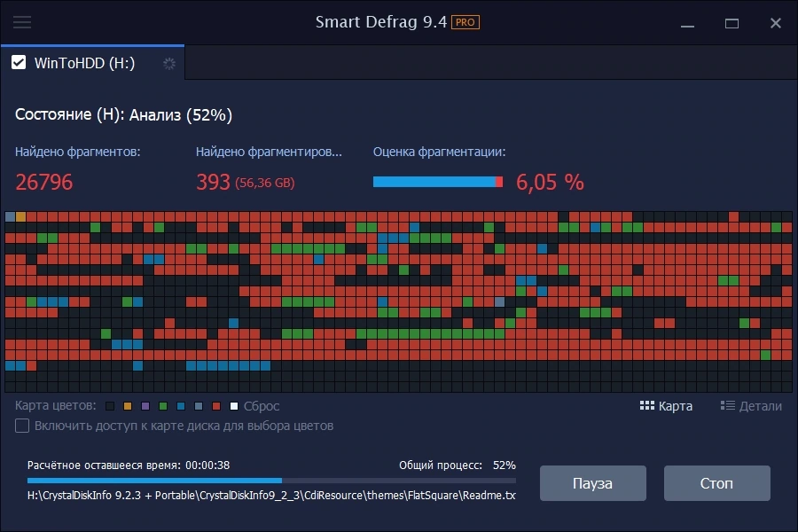Click the Состояние (H): Анализ (52%) status

pyautogui.click(x=123, y=115)
